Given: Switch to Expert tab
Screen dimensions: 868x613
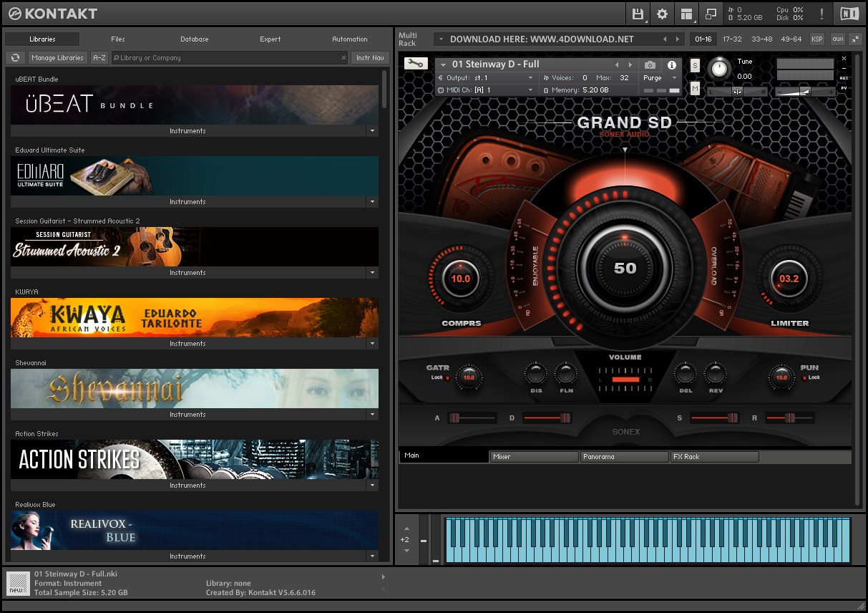Looking at the screenshot, I should click(x=270, y=39).
